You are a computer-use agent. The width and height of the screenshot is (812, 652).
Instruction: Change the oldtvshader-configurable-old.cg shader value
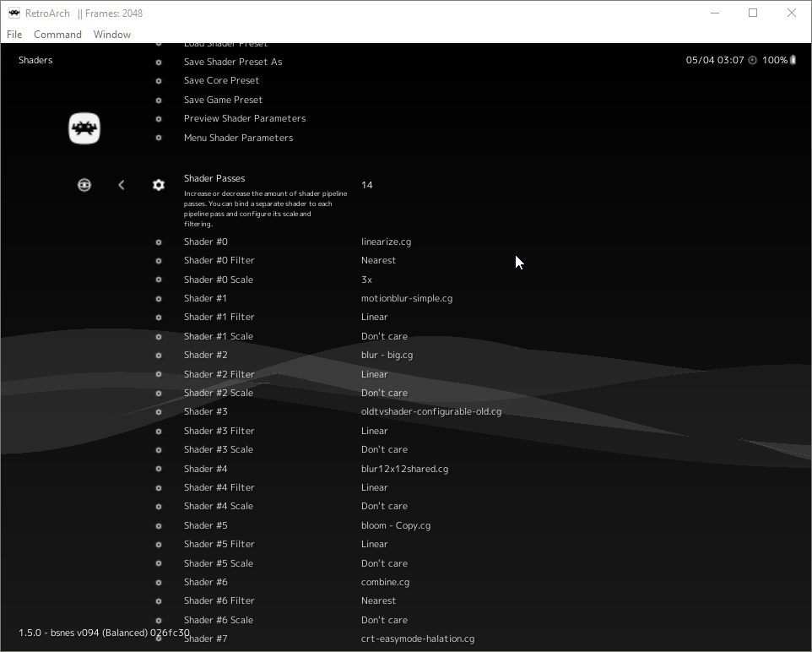point(431,411)
